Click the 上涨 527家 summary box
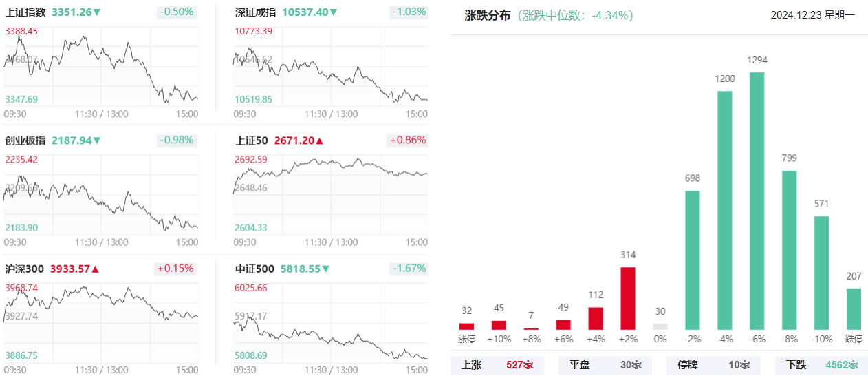 (x=497, y=365)
